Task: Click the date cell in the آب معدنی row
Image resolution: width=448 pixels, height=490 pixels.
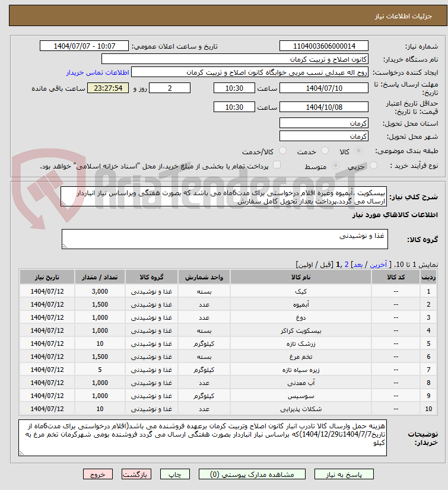Action: 47,383
